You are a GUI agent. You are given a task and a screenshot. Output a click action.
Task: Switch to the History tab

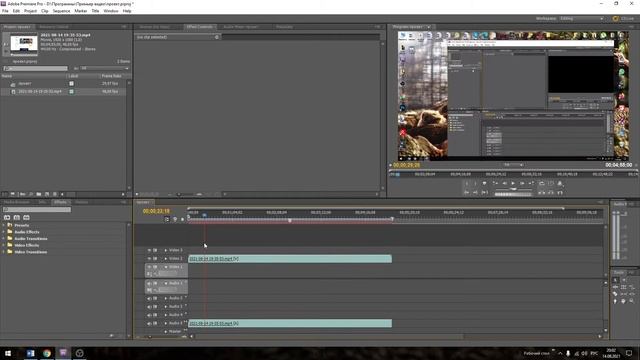click(81, 202)
